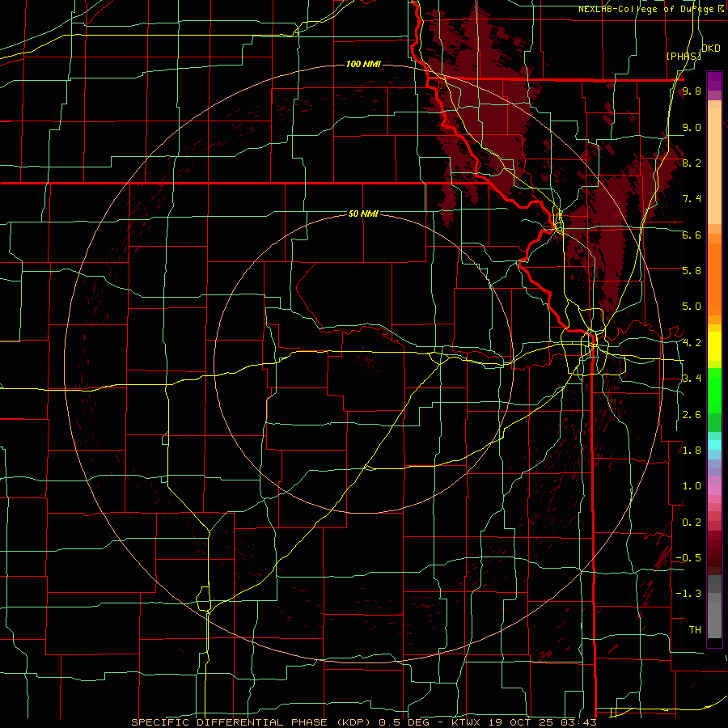Click the 7.4 value on color scale
Viewport: 728px width, 728px height.
[x=692, y=199]
